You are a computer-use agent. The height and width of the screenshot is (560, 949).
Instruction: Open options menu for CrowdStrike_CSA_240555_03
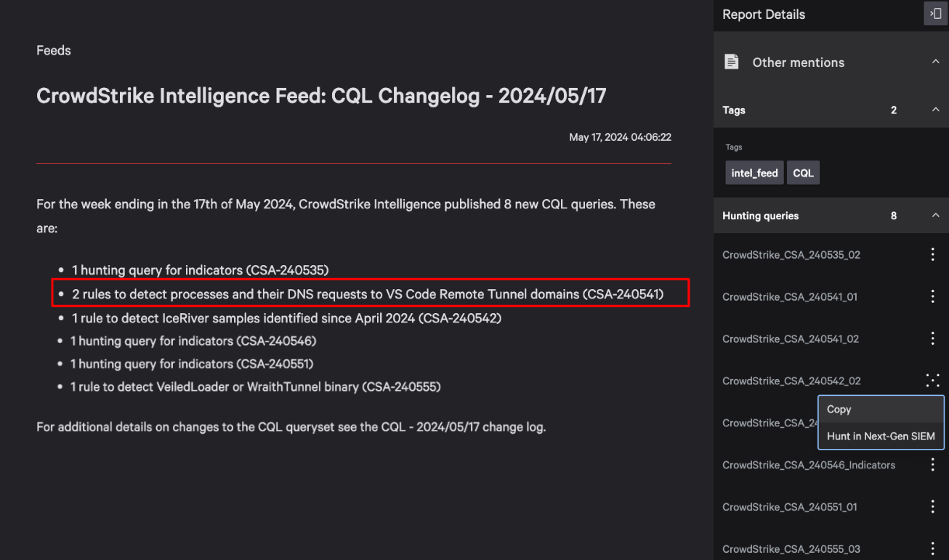point(933,549)
